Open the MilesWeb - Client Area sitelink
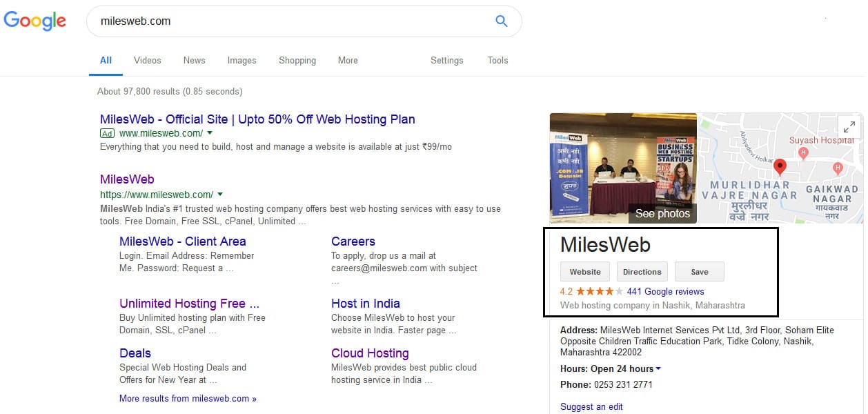This screenshot has height=414, width=868. tap(183, 241)
